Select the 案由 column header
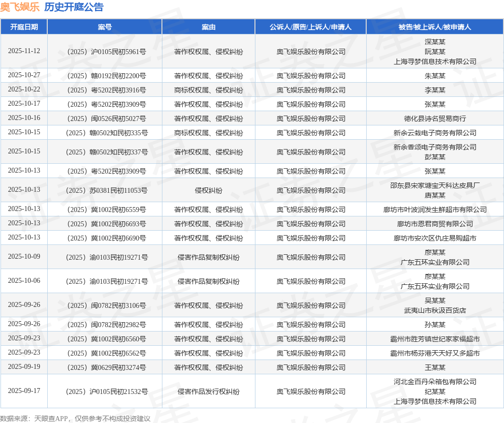The height and width of the screenshot is (423, 504). pyautogui.click(x=209, y=27)
